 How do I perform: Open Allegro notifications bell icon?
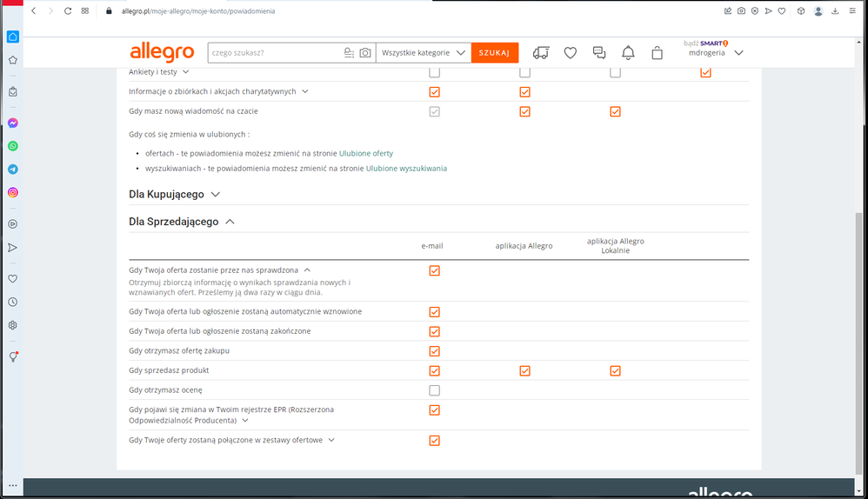pos(628,52)
